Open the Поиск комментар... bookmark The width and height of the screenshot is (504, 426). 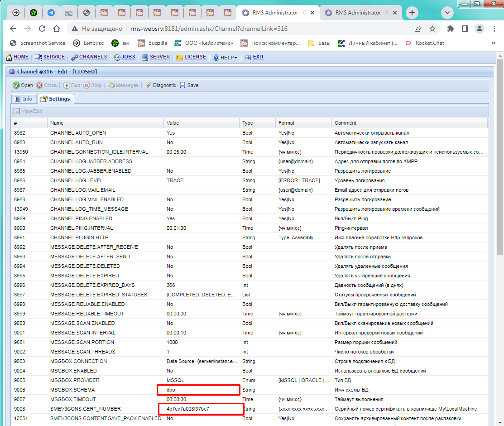coord(270,43)
